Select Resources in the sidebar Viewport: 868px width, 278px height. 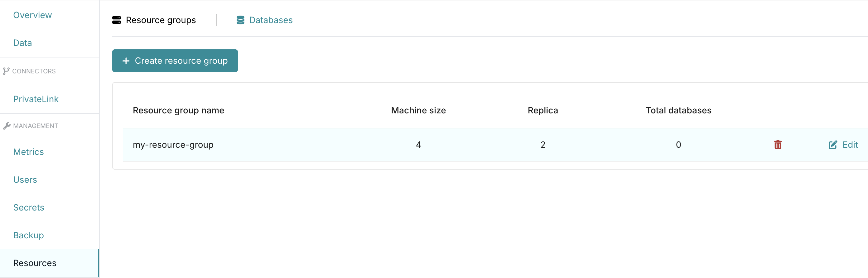click(49, 263)
